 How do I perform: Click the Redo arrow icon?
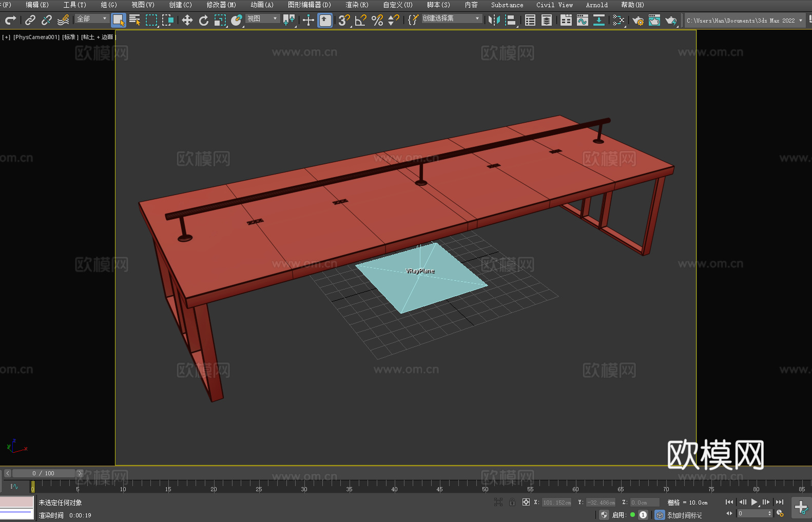pos(10,20)
